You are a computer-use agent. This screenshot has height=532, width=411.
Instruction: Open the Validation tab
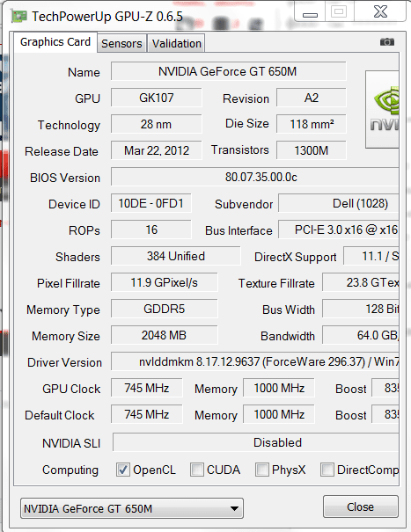pos(176,43)
